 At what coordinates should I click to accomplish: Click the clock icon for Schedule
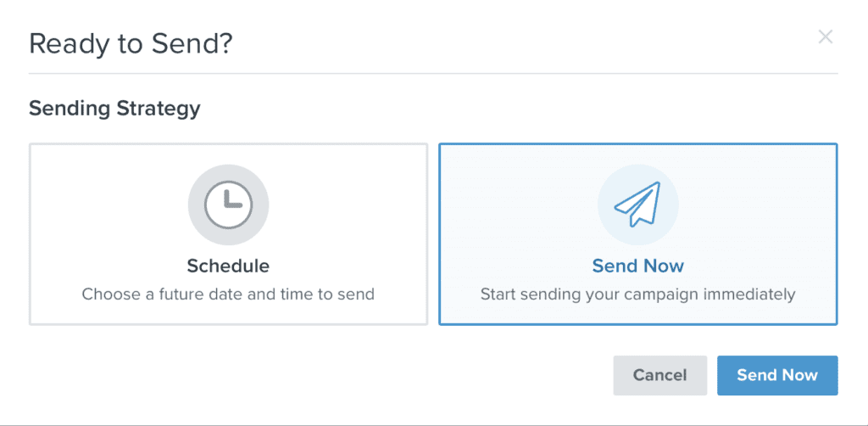[x=228, y=205]
